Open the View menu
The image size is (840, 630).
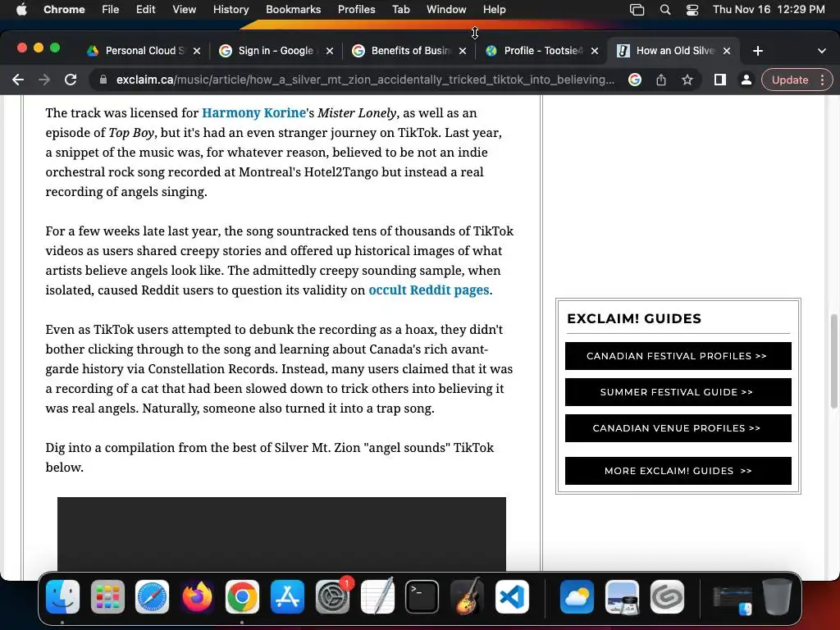[184, 10]
